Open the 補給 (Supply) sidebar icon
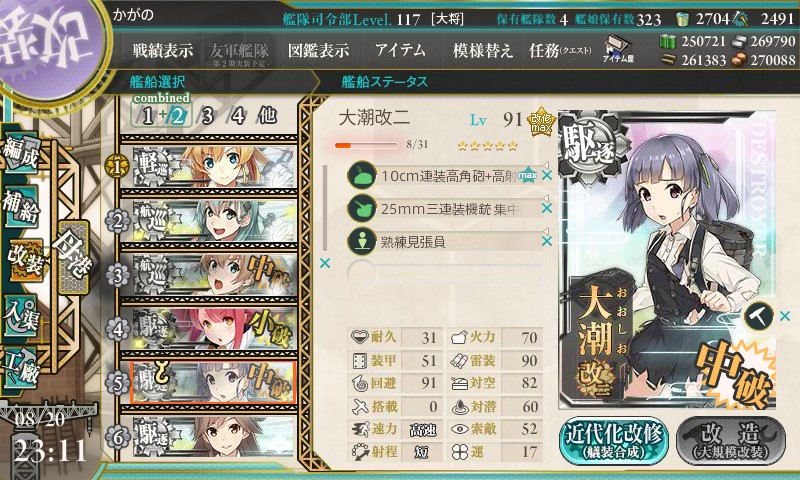This screenshot has width=800, height=480. [x=20, y=206]
